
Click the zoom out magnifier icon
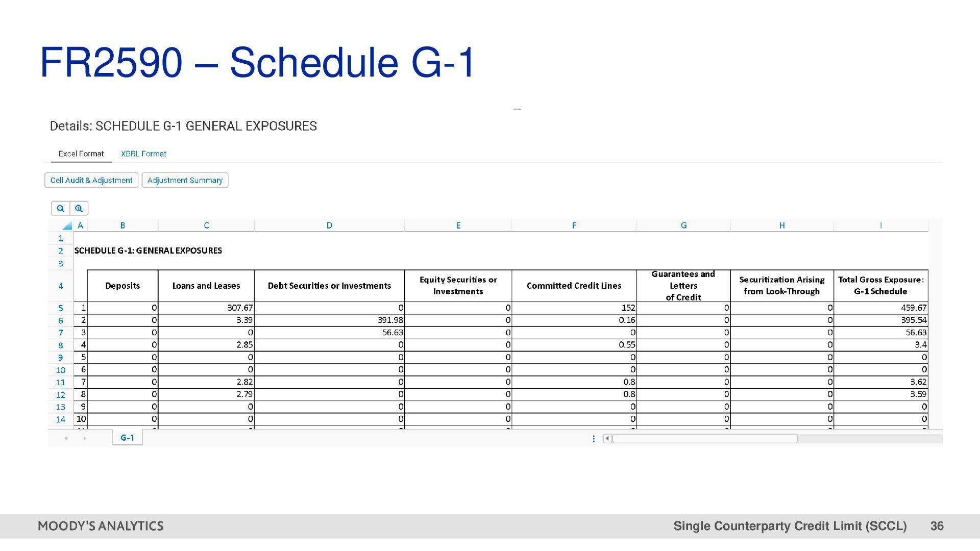coord(61,209)
